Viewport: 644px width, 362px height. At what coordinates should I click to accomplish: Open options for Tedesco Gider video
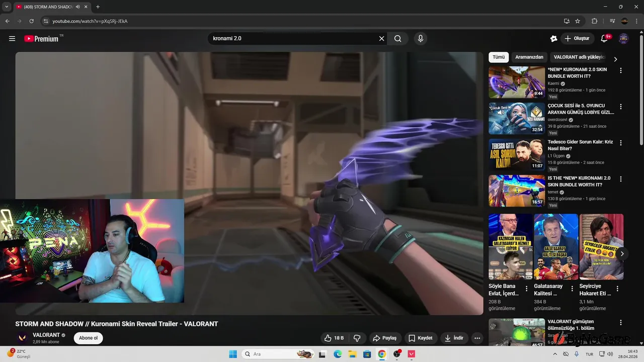tap(620, 143)
